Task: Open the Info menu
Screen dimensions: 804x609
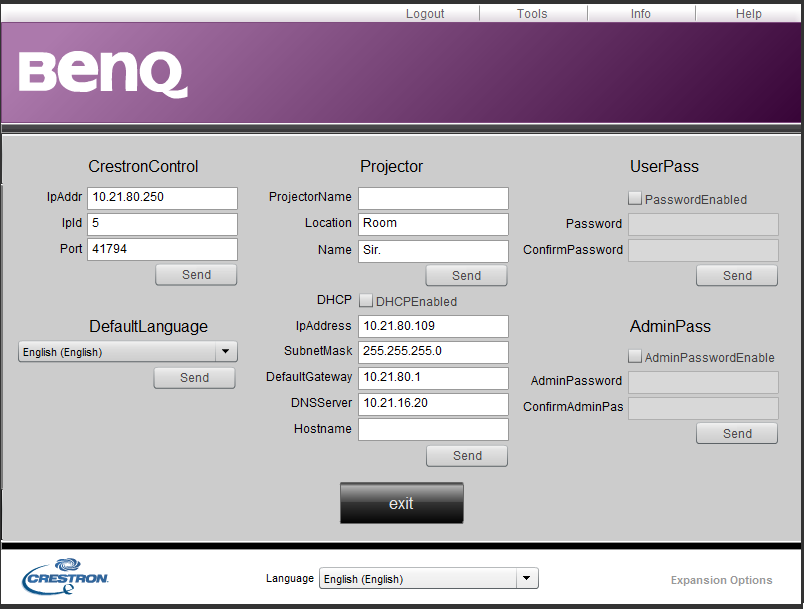Action: pos(640,14)
